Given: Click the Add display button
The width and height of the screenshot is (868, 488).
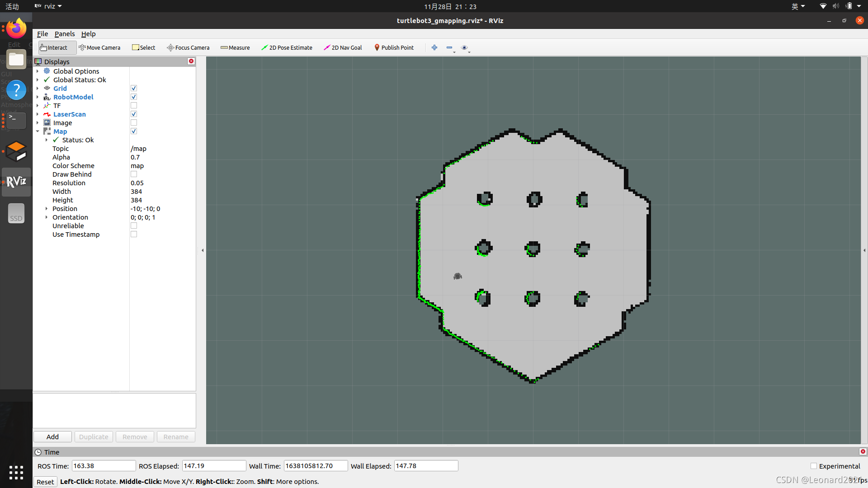Looking at the screenshot, I should click(52, 437).
